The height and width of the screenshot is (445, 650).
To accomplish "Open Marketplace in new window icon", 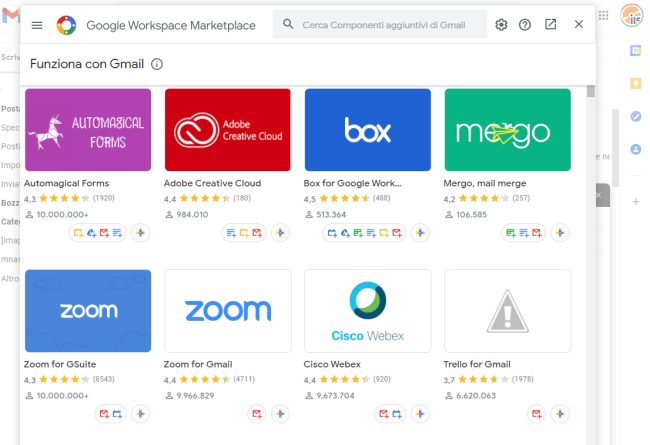I will click(551, 25).
